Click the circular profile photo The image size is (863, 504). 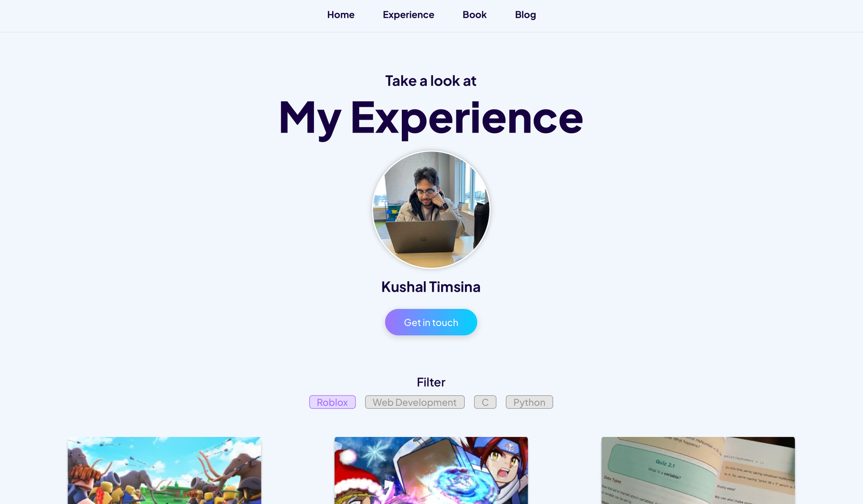(x=431, y=210)
